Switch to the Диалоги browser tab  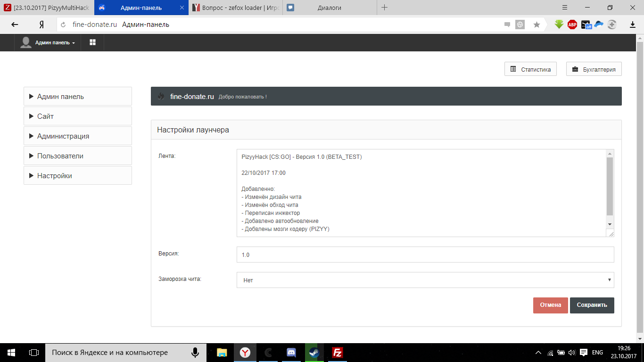click(x=329, y=8)
